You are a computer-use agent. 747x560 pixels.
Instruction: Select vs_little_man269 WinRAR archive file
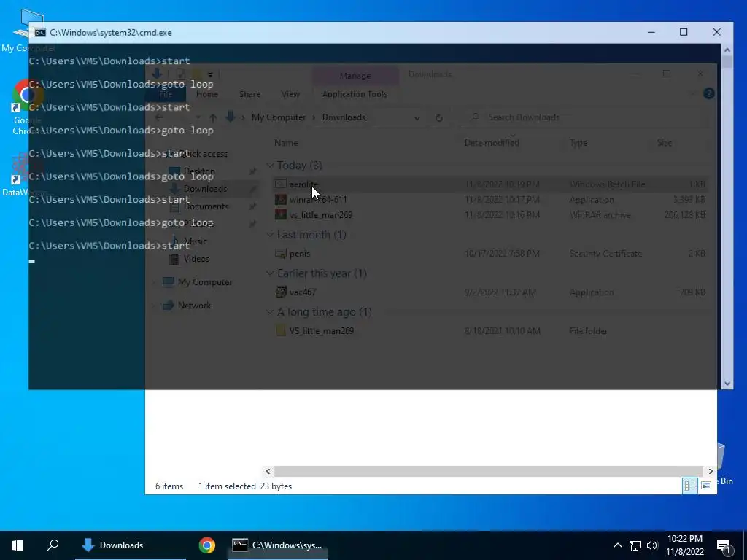(321, 215)
